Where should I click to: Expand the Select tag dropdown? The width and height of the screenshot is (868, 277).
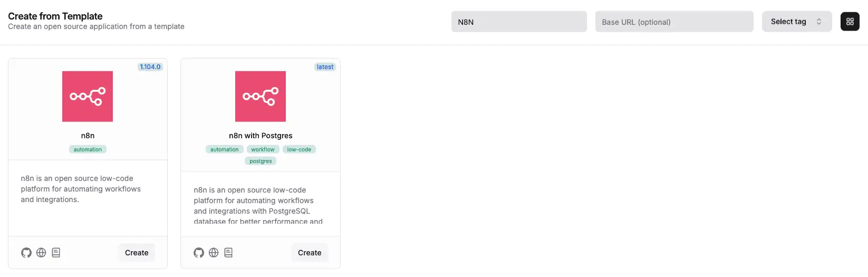tap(796, 22)
